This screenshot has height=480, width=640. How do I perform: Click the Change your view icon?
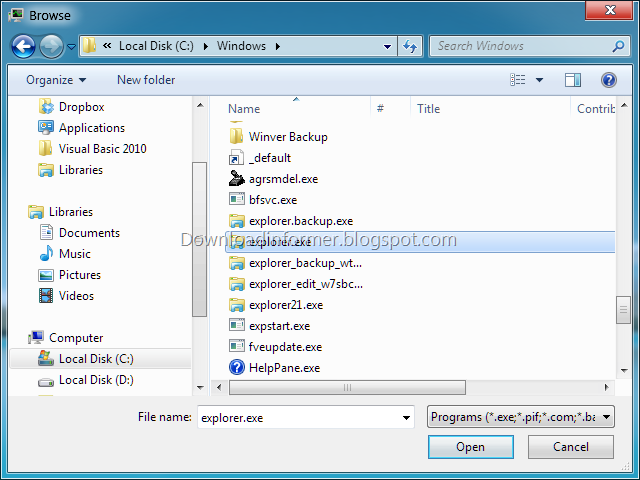coord(518,80)
